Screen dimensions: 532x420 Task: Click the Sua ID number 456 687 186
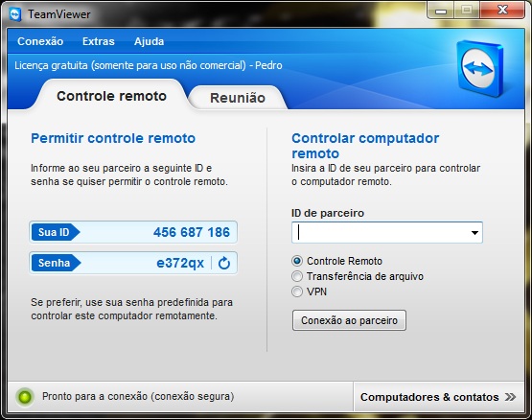192,232
